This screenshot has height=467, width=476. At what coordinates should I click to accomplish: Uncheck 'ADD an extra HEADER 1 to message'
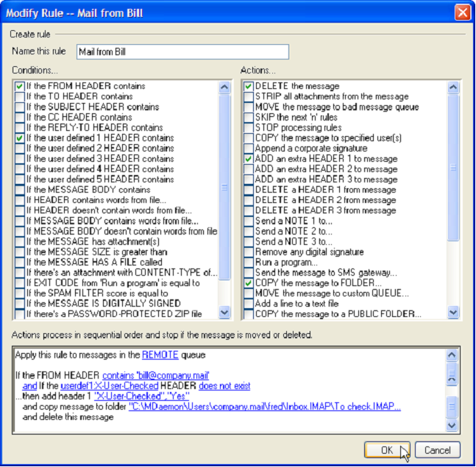pyautogui.click(x=249, y=159)
